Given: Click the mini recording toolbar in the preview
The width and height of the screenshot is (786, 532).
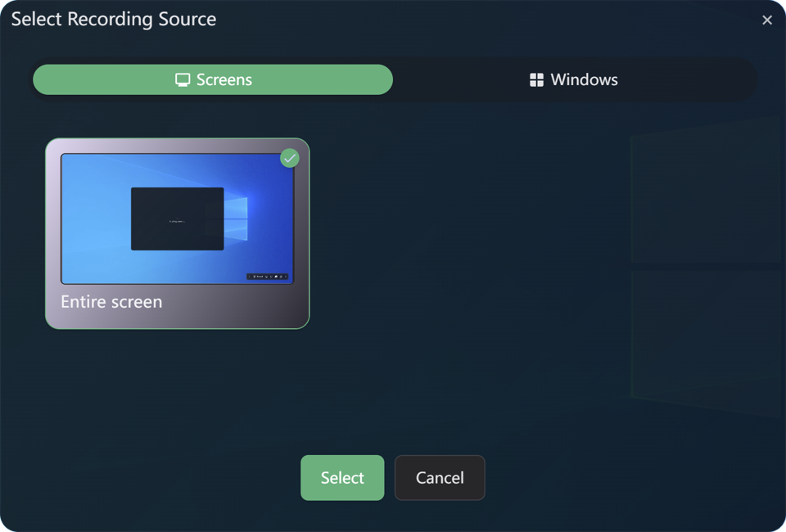Looking at the screenshot, I should point(267,277).
